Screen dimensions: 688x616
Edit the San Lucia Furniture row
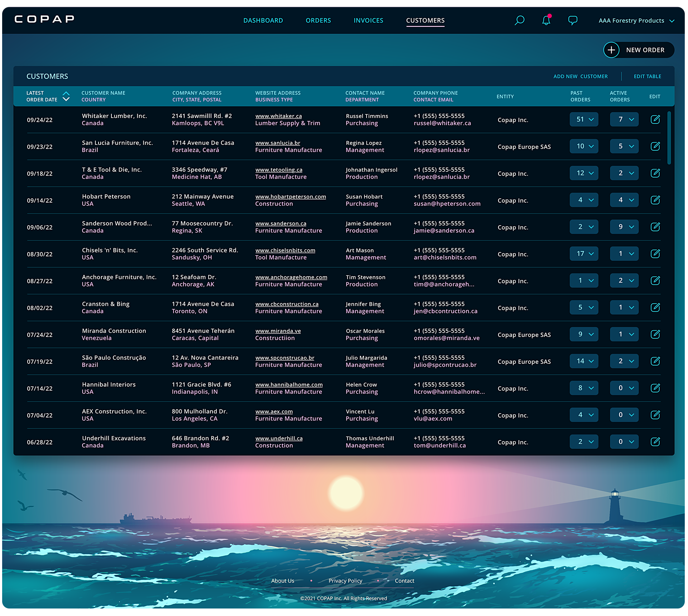click(x=655, y=146)
